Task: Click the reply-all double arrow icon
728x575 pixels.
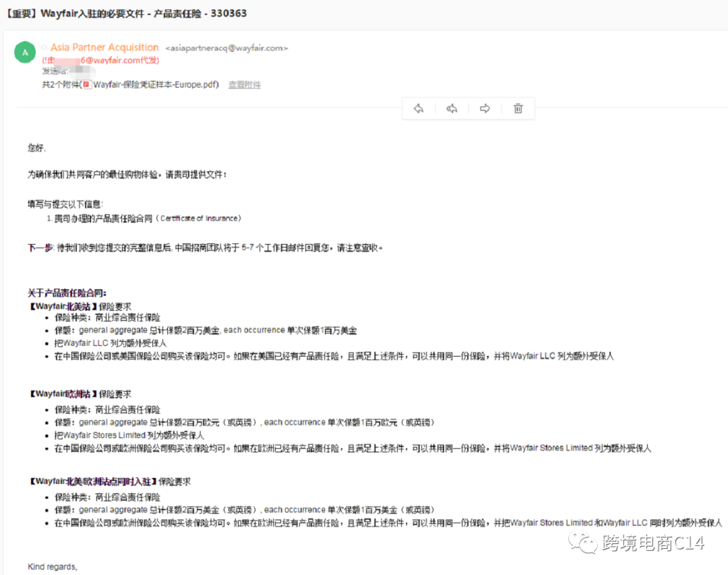Action: [x=452, y=109]
